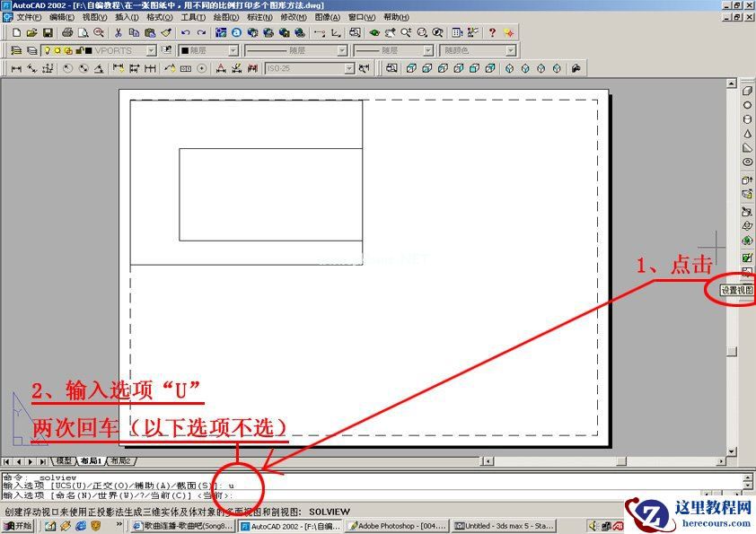Switch to Adobe Photoshop taskbar button

tap(397, 525)
